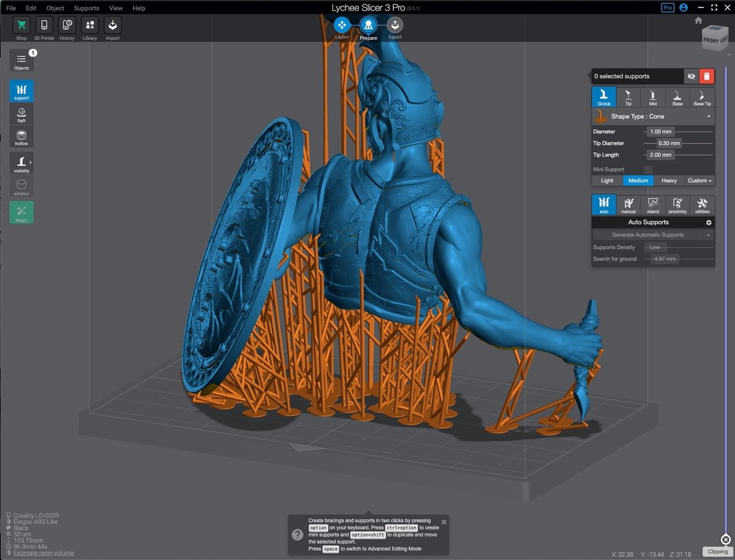
Task: Activate the Magic tool button
Action: click(x=21, y=212)
